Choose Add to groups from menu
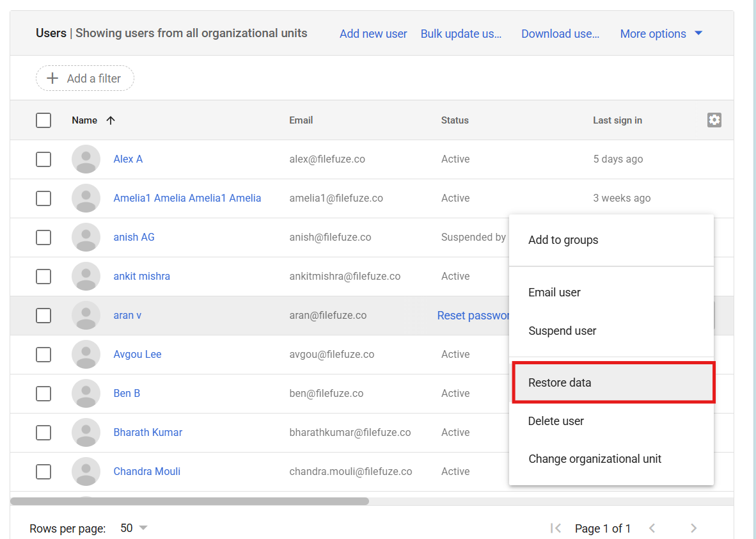Image resolution: width=756 pixels, height=539 pixels. click(611, 240)
